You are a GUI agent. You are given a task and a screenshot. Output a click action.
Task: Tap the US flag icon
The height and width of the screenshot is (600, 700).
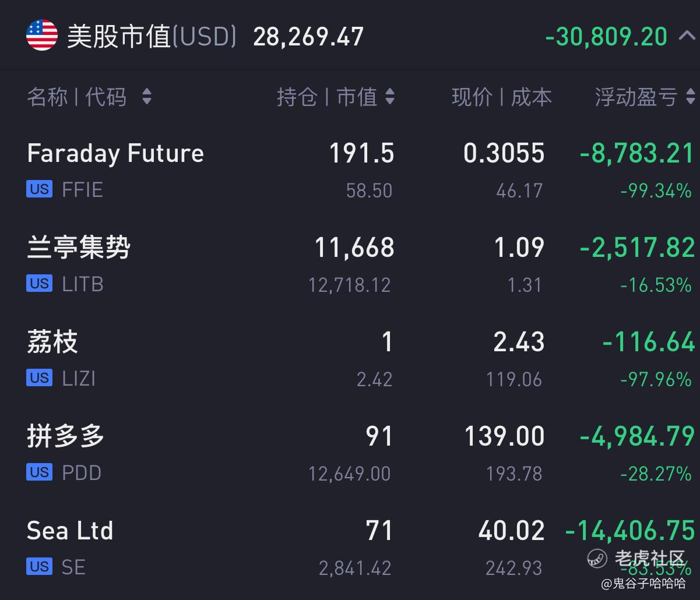[x=42, y=36]
